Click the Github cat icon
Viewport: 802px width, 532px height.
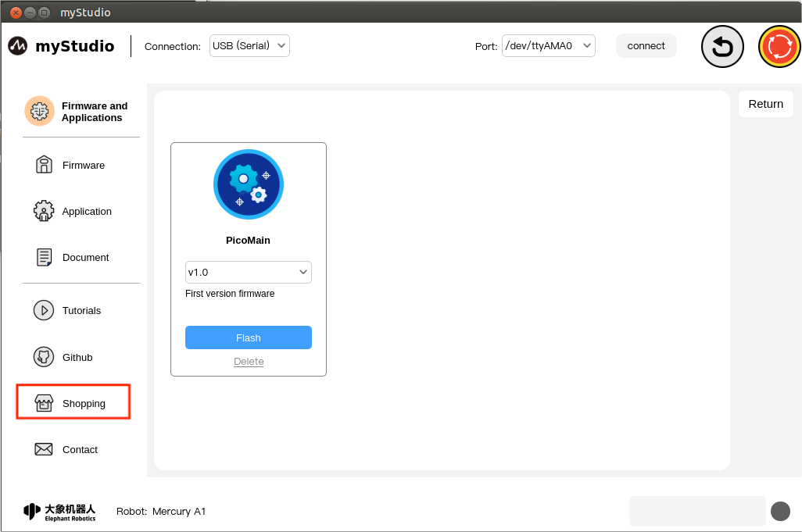(x=44, y=357)
